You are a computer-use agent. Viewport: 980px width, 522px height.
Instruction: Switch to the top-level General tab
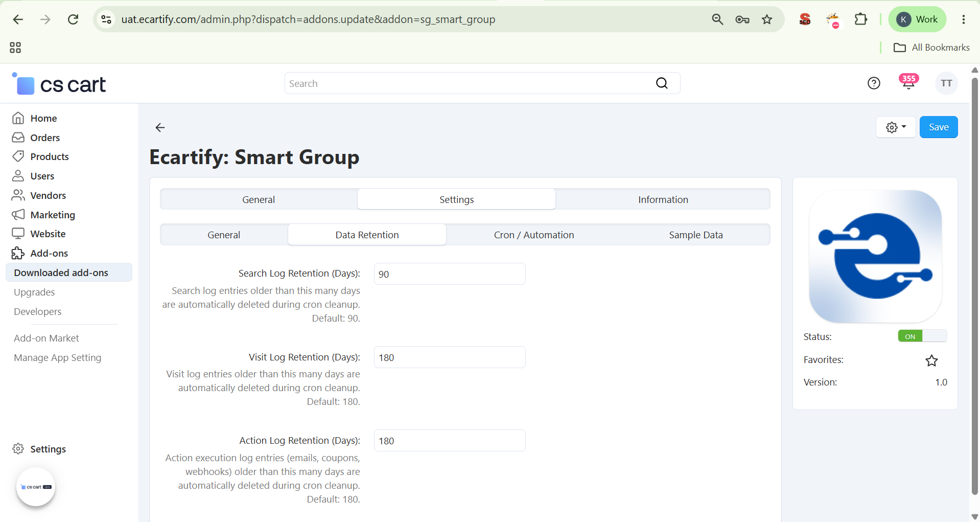point(259,199)
